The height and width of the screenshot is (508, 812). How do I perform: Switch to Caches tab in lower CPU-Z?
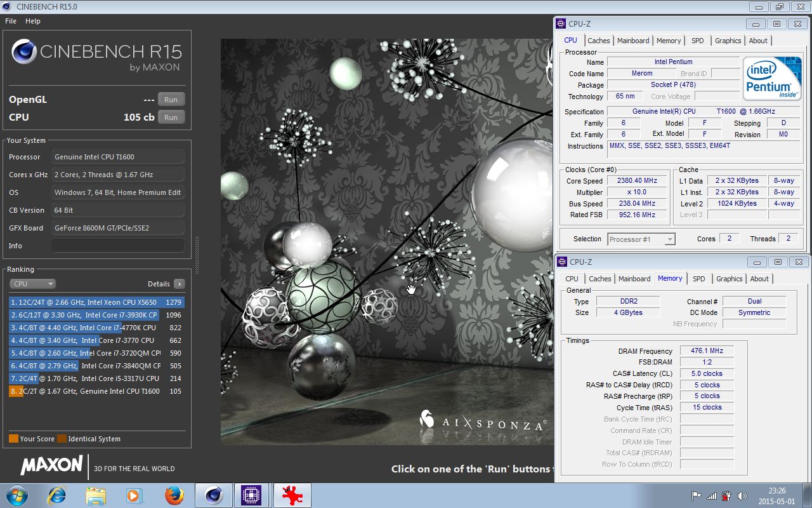point(599,279)
